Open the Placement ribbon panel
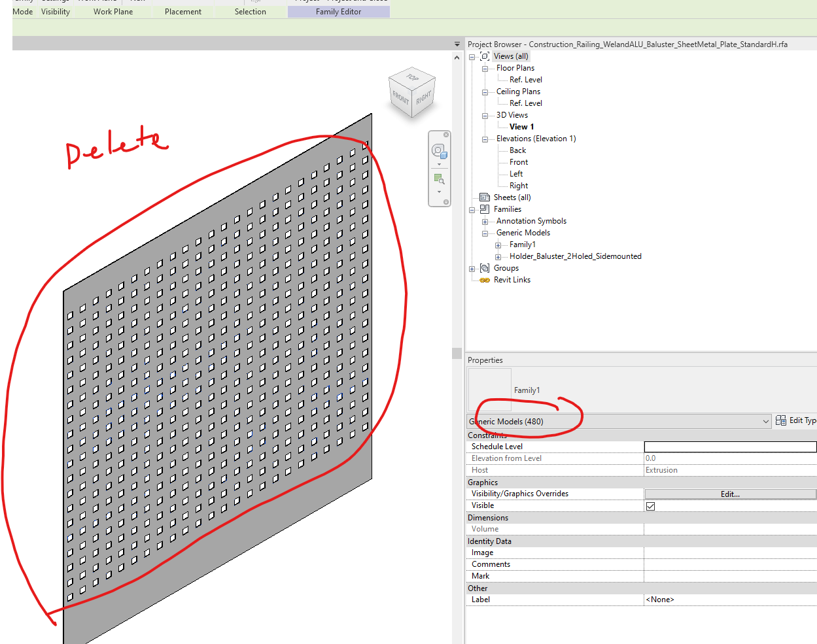 point(183,12)
